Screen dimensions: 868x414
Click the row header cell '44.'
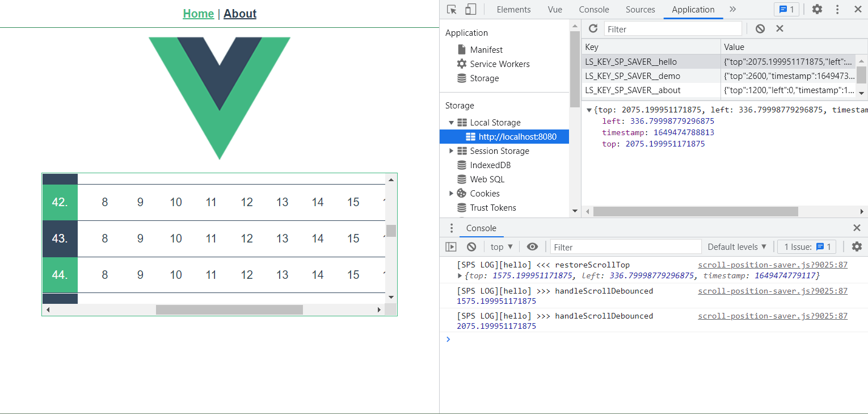[x=60, y=275]
